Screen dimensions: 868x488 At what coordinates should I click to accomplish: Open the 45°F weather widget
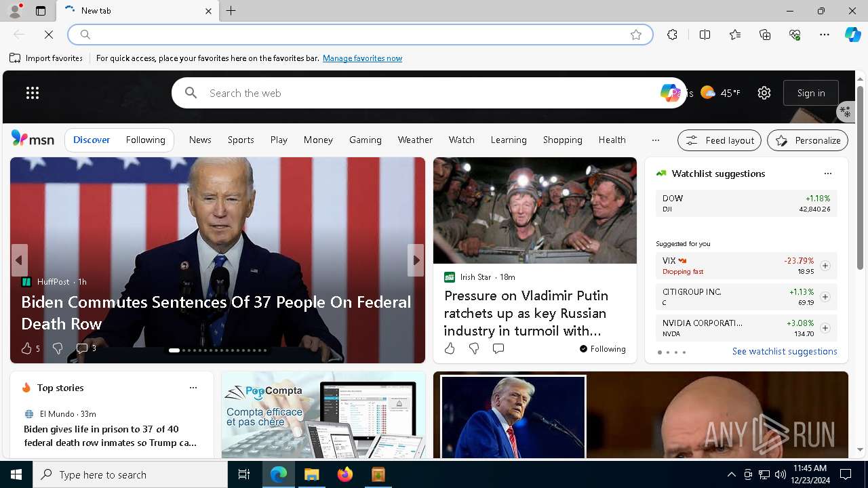pos(720,93)
